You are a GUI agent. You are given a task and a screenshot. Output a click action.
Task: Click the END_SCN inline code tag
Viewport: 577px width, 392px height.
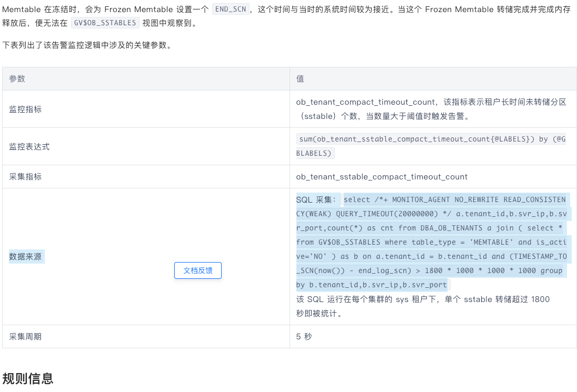(231, 9)
